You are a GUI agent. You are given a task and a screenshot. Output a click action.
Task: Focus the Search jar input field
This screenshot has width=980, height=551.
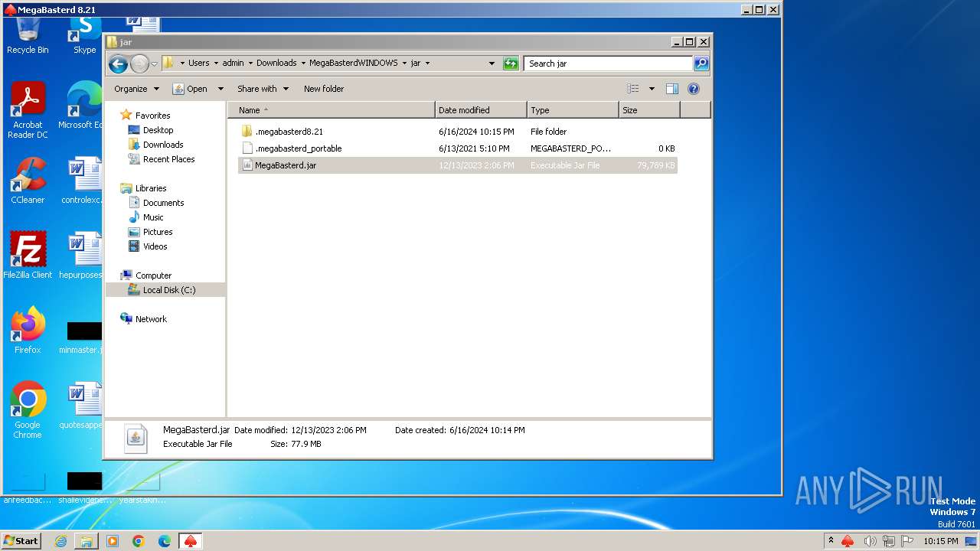click(608, 64)
